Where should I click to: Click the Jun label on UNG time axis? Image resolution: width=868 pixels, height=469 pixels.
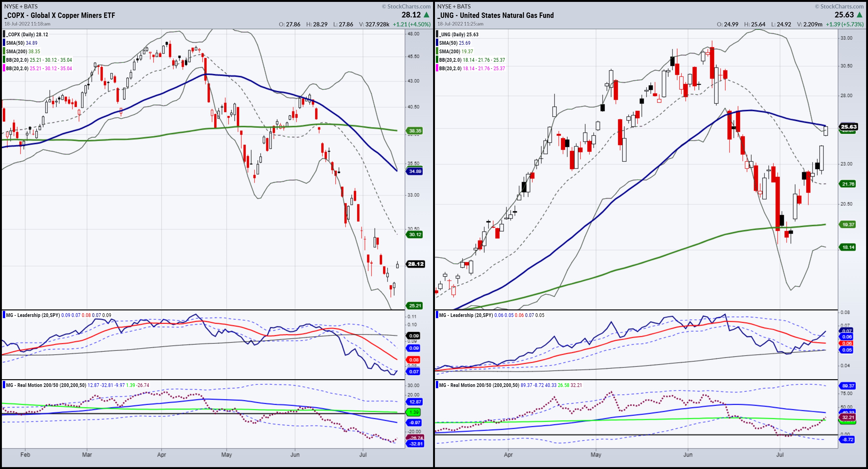688,455
